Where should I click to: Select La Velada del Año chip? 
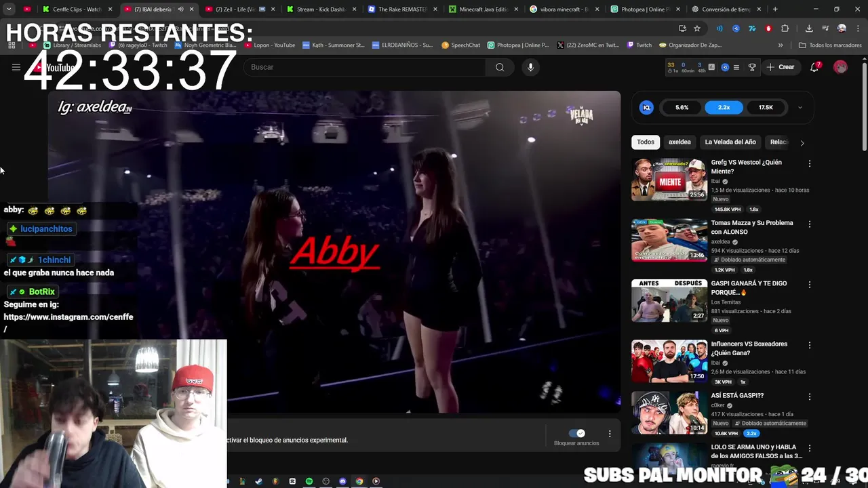[730, 142]
